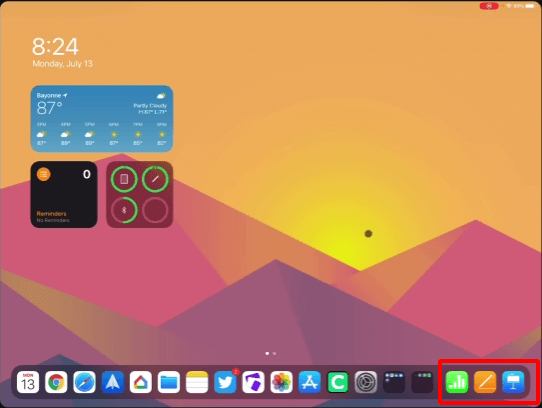This screenshot has height=408, width=542.
Task: Launch Twitter with notification badge
Action: tap(225, 382)
